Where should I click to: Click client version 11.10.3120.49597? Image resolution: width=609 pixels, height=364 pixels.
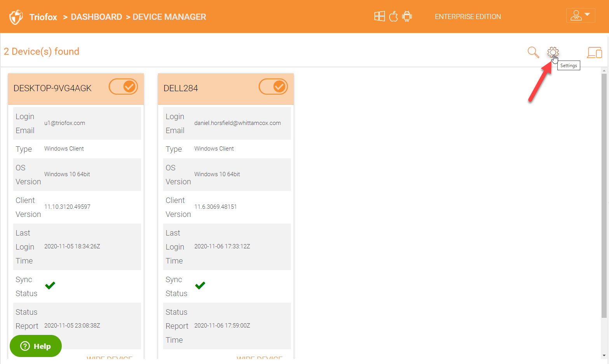67,207
